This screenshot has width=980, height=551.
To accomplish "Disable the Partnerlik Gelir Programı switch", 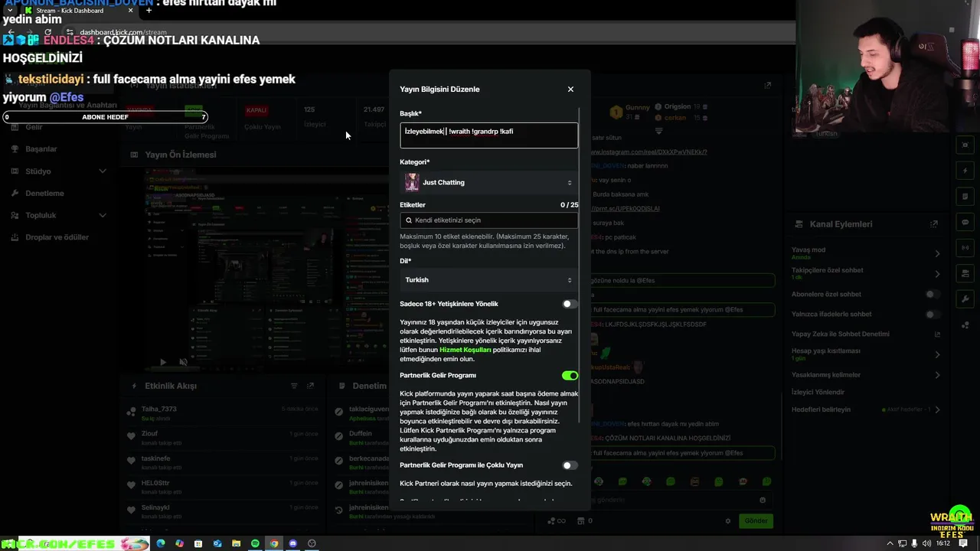I will [570, 376].
